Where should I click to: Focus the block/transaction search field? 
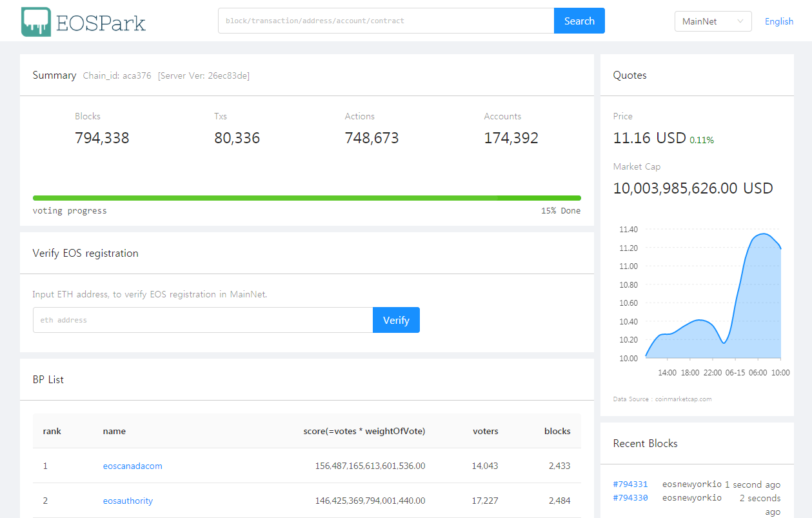386,21
